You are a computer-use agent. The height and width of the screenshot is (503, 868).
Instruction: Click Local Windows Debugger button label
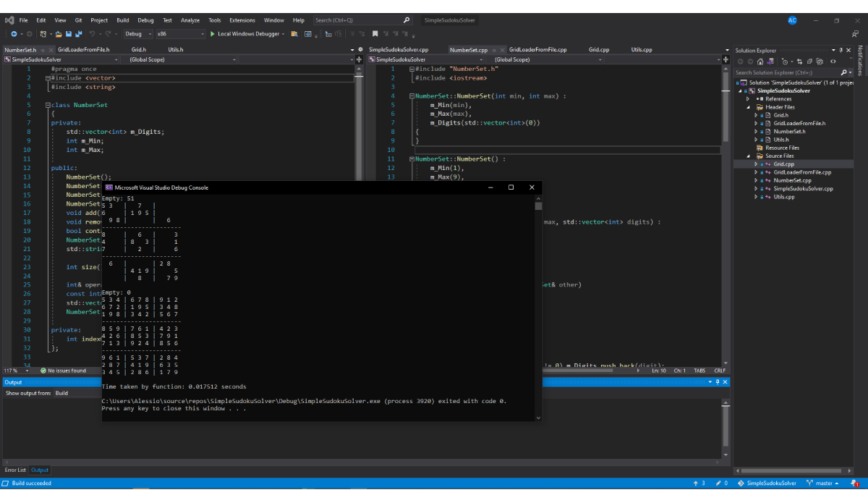click(x=249, y=34)
